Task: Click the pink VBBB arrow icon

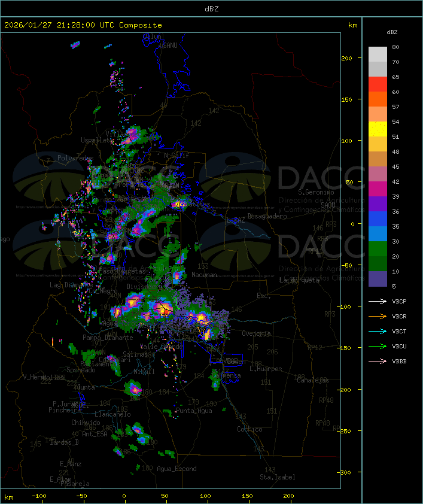Action: coord(378,361)
